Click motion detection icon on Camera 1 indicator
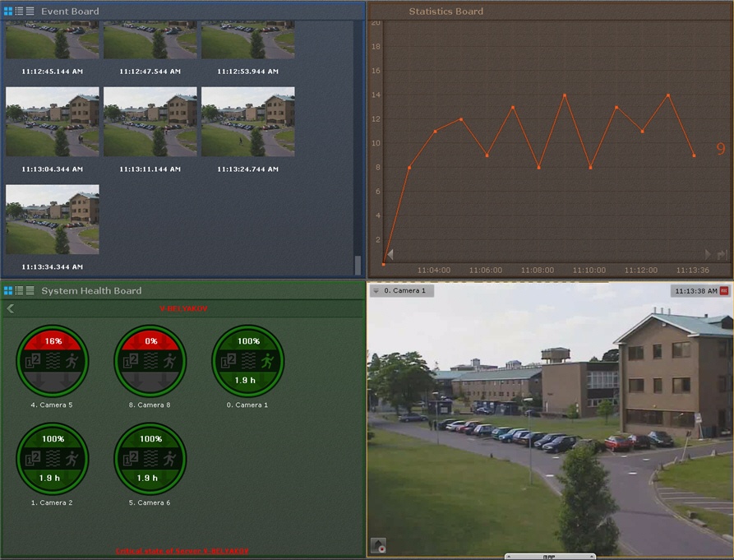Image resolution: width=734 pixels, height=560 pixels. pyautogui.click(x=266, y=361)
